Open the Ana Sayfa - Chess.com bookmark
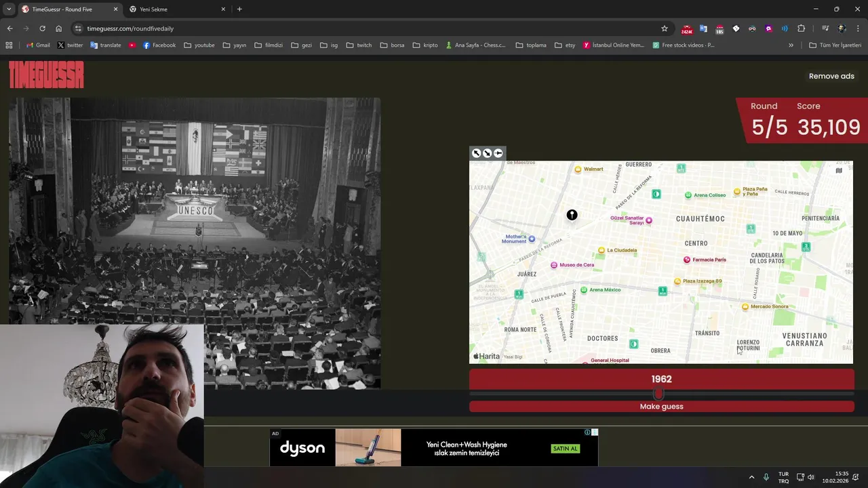The image size is (868, 488). click(x=475, y=45)
